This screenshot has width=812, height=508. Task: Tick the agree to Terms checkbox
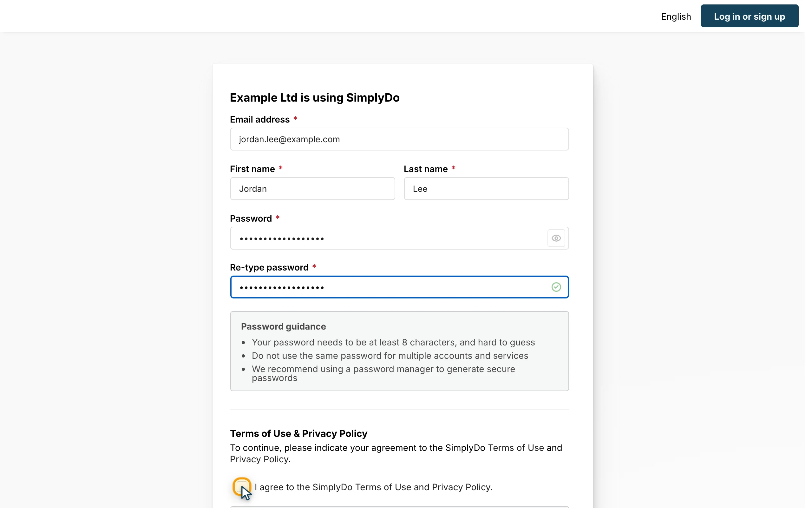pos(242,486)
